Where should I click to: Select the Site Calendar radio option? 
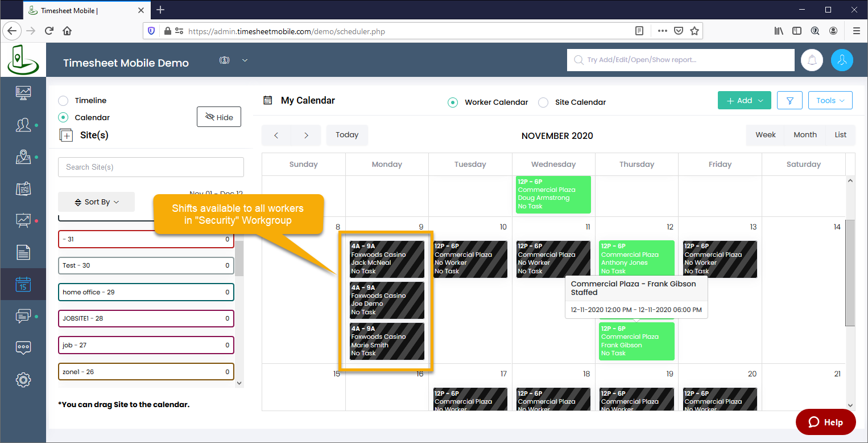(544, 102)
